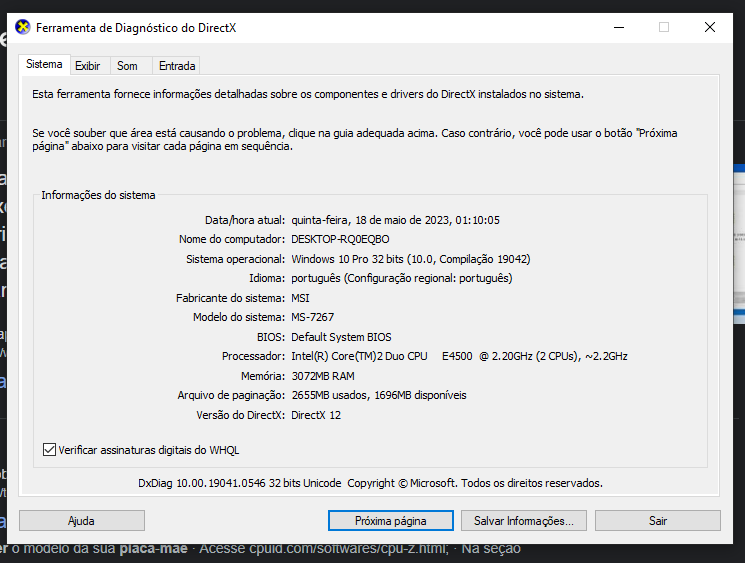Image resolution: width=745 pixels, height=563 pixels.
Task: Click the Processador label
Action: click(253, 356)
